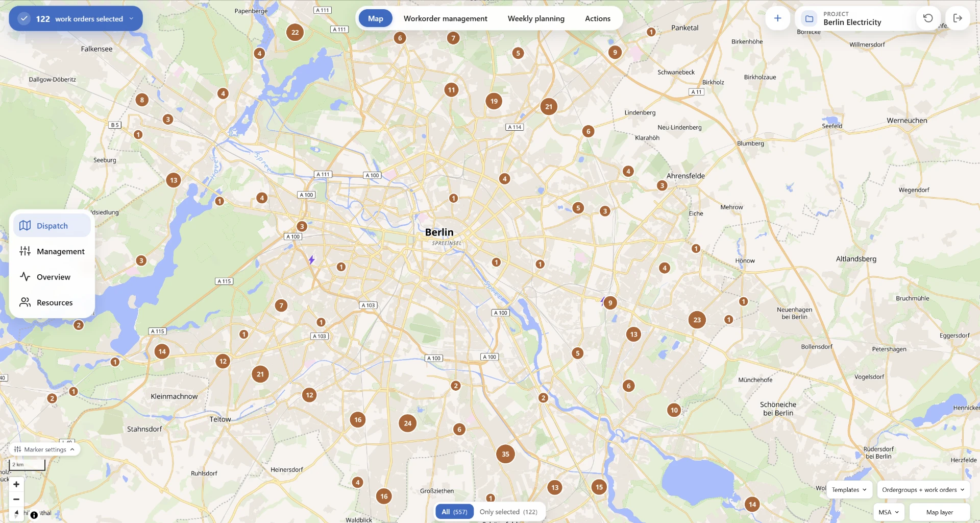Click the Altlandsberg map label
Screen dimensions: 980x523
click(856, 259)
